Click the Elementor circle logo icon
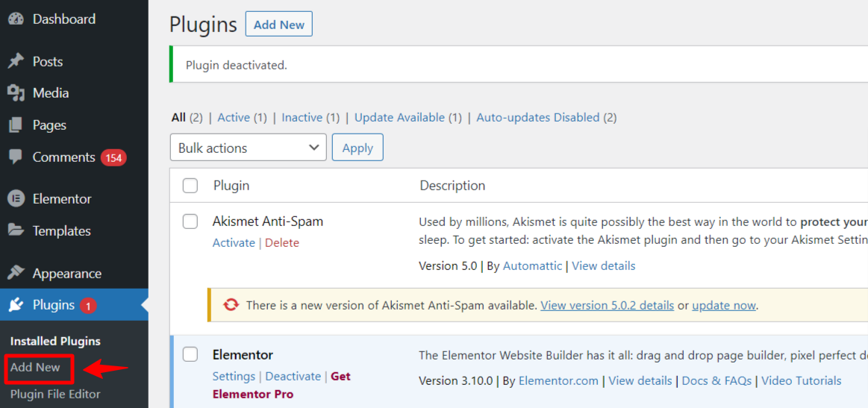Image resolution: width=868 pixels, height=408 pixels. 16,198
